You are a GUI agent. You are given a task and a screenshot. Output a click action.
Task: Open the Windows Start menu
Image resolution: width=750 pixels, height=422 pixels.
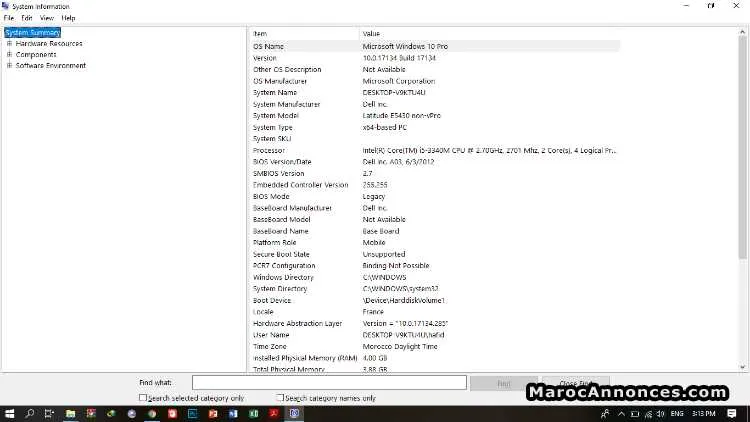click(x=10, y=413)
